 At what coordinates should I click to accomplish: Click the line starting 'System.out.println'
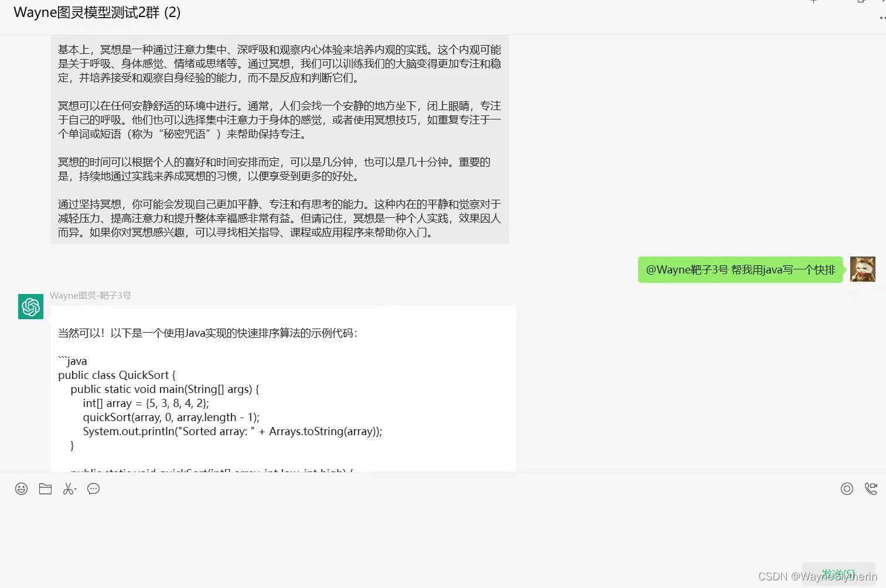(233, 431)
